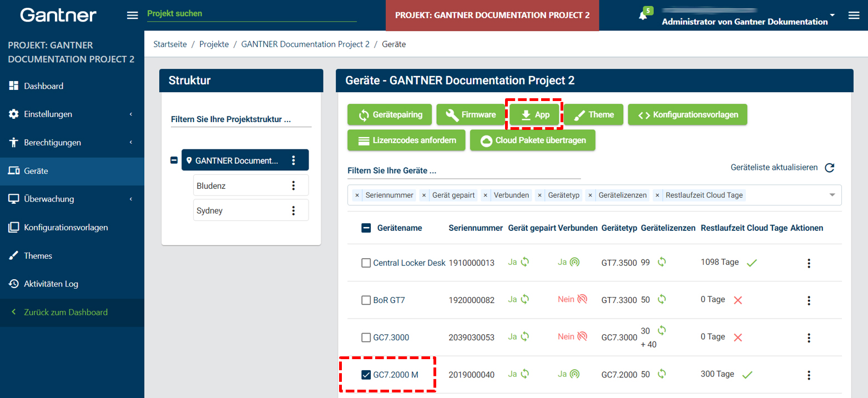Click the Filtern Sie Ihre Geräte field
Viewport: 868px width, 398px height.
coord(464,171)
